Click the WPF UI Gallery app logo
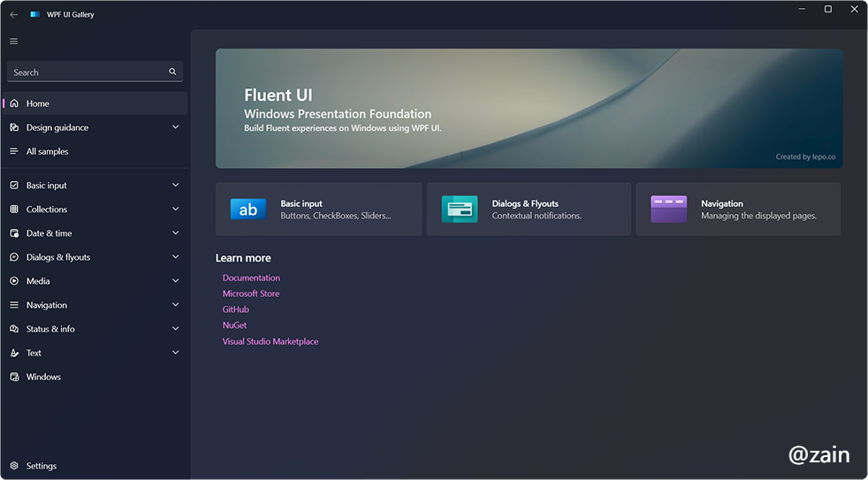The width and height of the screenshot is (868, 480). click(x=34, y=14)
